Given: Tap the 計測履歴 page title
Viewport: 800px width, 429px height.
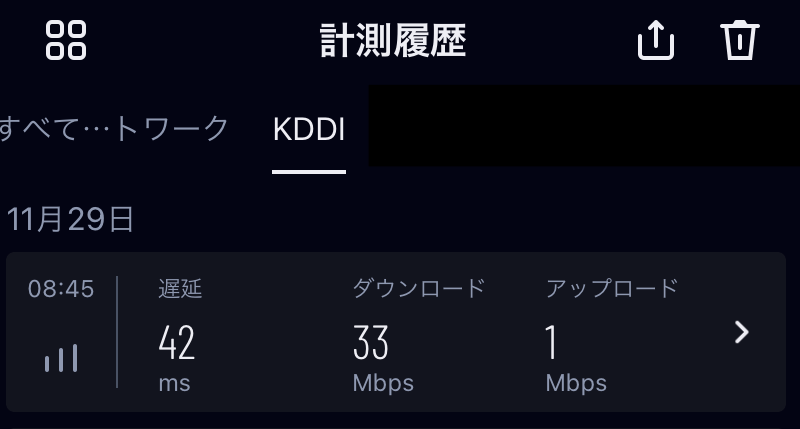Looking at the screenshot, I should pyautogui.click(x=393, y=41).
